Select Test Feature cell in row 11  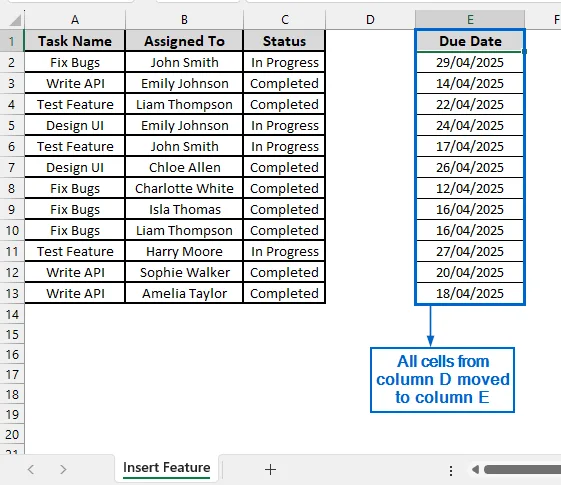75,251
